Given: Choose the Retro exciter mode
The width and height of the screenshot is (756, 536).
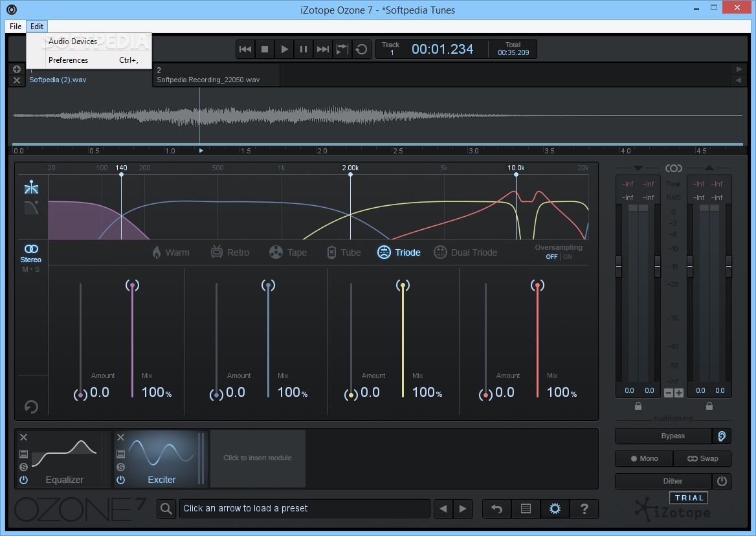Looking at the screenshot, I should pyautogui.click(x=230, y=252).
